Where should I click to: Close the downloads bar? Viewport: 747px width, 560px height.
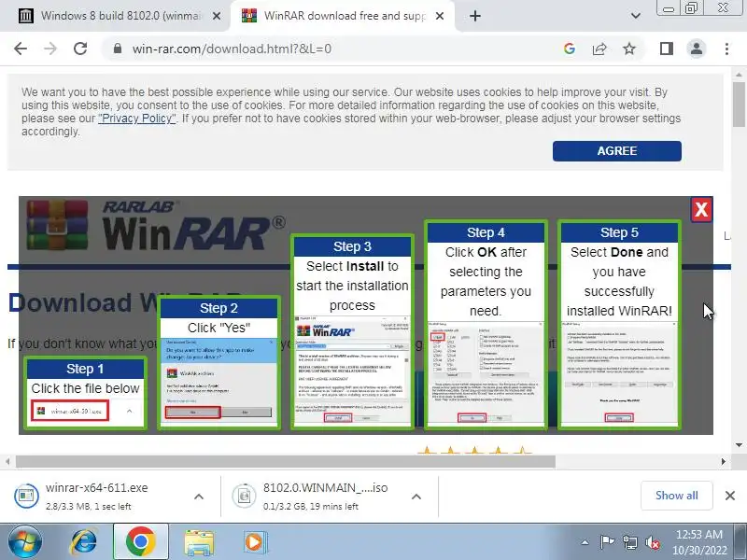(x=730, y=496)
